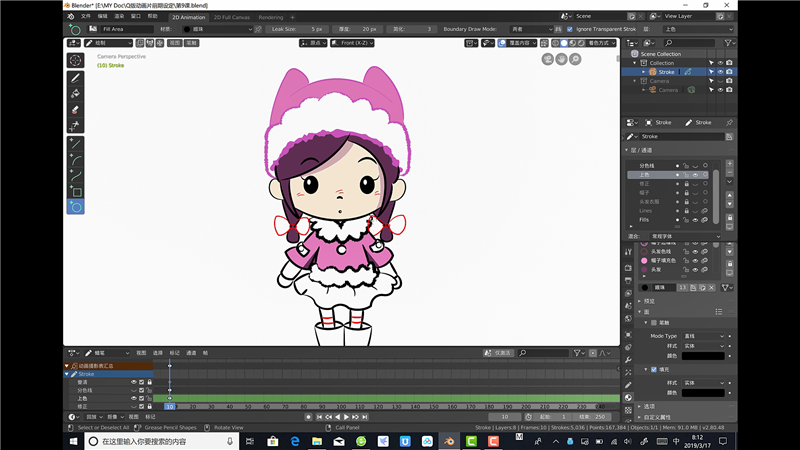Click the zoom magnifier gizmo icon
The width and height of the screenshot is (800, 450).
tap(575, 59)
